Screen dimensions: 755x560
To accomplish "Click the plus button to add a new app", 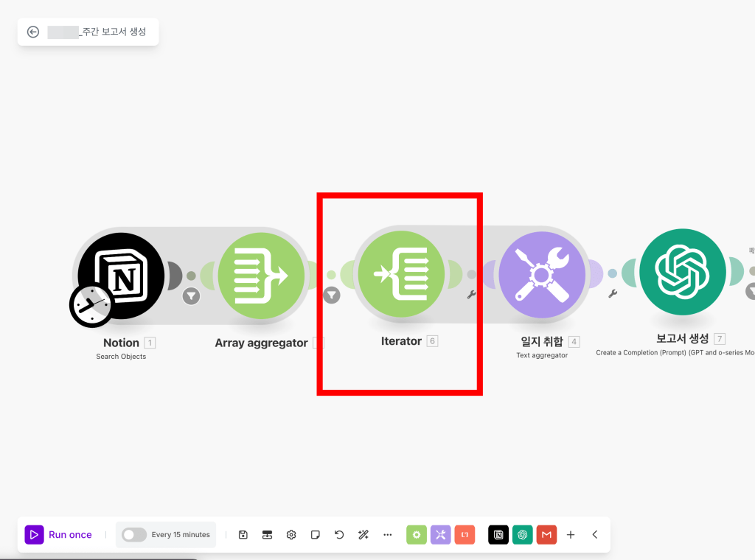I will [x=571, y=534].
